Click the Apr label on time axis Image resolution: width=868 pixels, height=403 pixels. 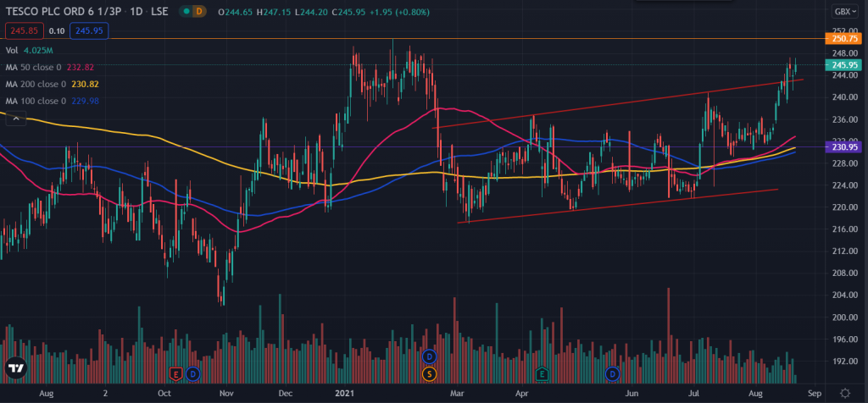tap(521, 394)
